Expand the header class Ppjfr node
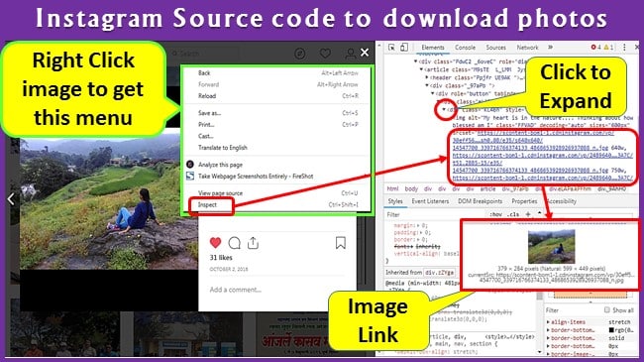 [x=427, y=77]
